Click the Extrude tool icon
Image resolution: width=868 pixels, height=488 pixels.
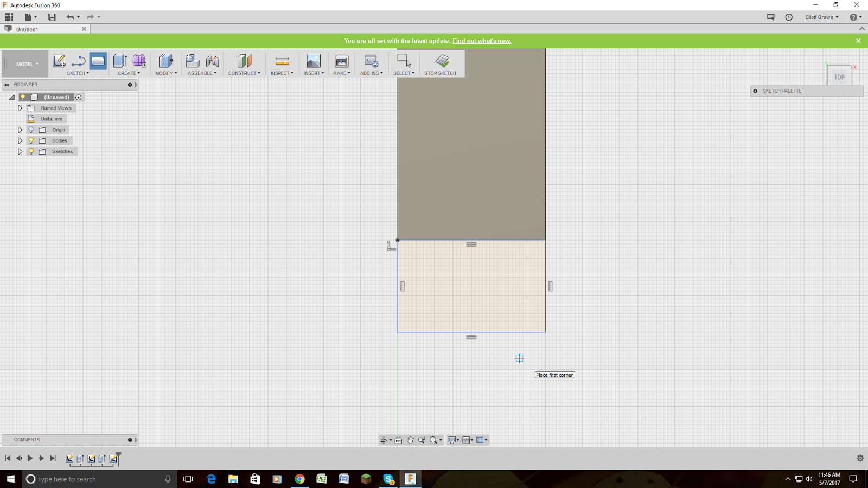[x=120, y=61]
